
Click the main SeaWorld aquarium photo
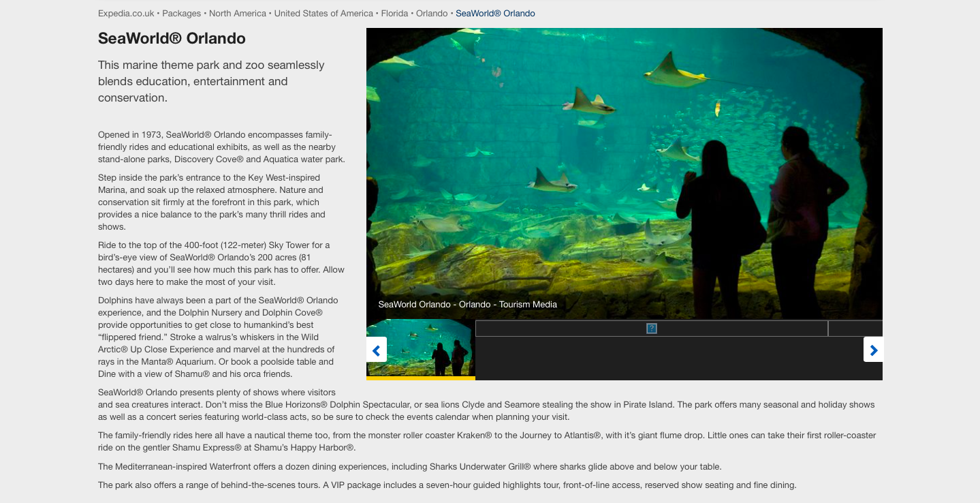pyautogui.click(x=625, y=173)
